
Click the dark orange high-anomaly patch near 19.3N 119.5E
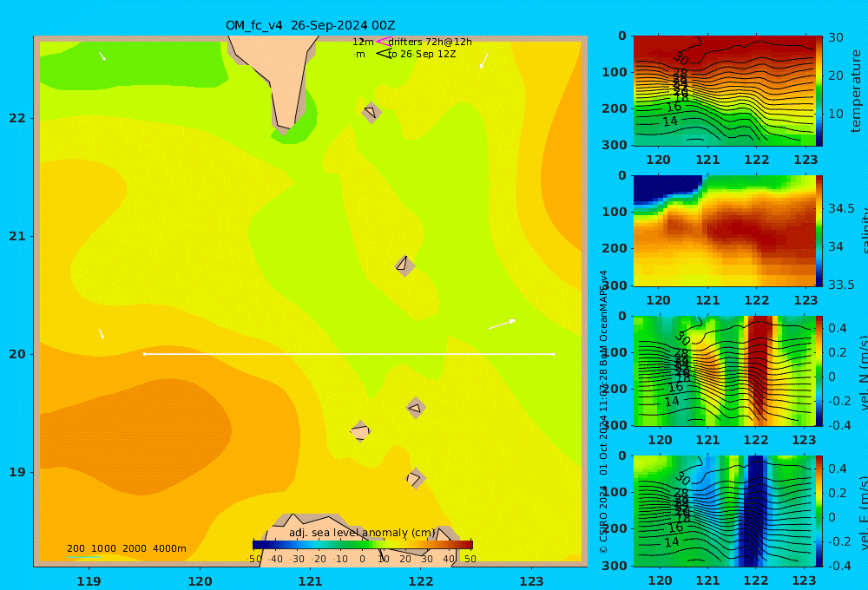pyautogui.click(x=138, y=435)
